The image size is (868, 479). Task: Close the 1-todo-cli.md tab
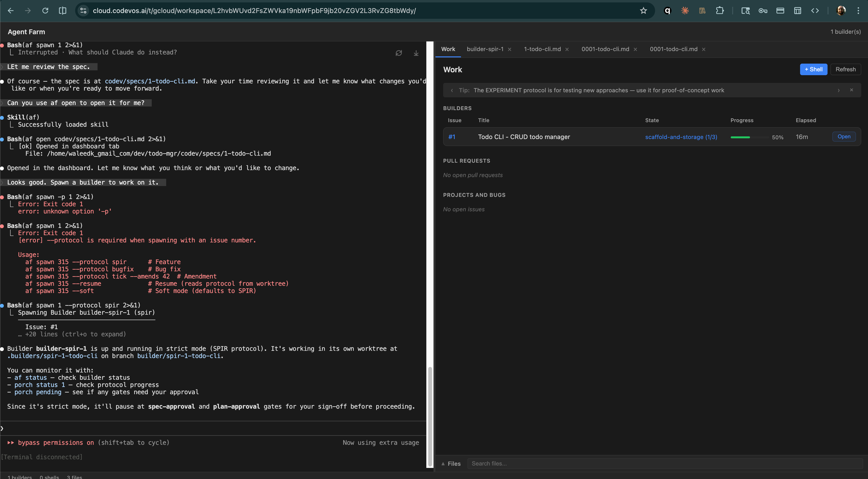(x=567, y=49)
